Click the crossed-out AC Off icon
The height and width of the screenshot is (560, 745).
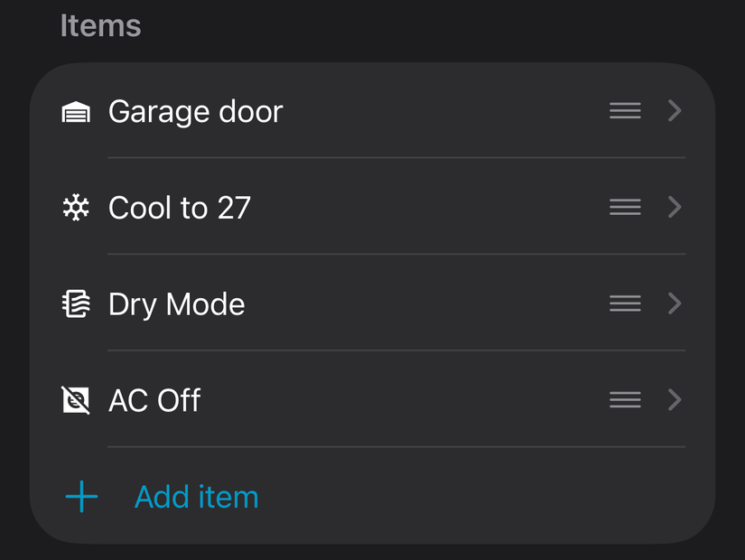(76, 399)
